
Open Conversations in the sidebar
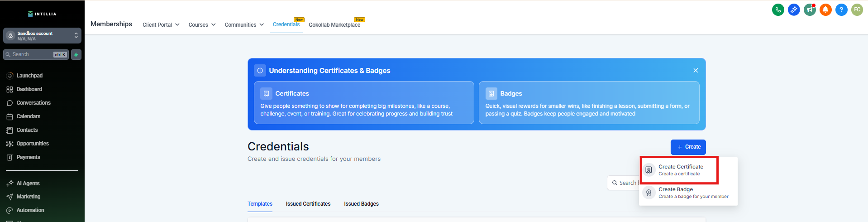(x=33, y=103)
